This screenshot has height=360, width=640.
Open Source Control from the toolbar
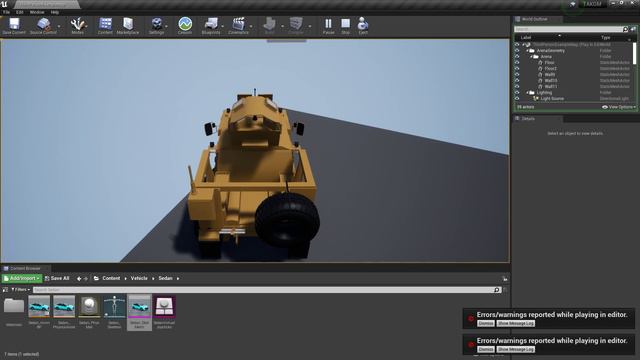(x=44, y=24)
